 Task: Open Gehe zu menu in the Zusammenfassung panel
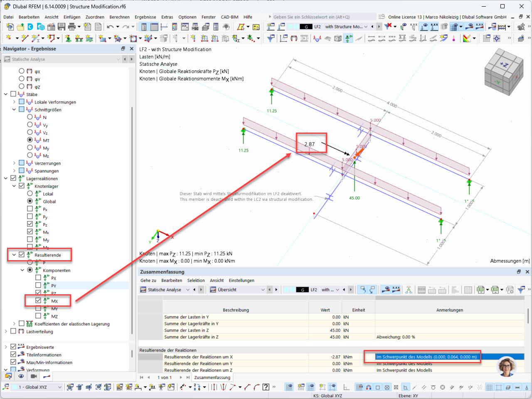pyautogui.click(x=148, y=281)
